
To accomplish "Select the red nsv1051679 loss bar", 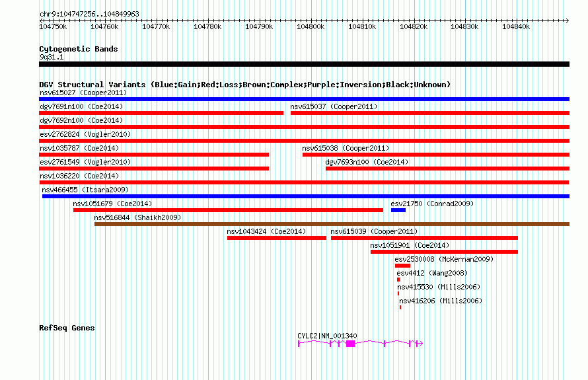I will pos(228,210).
